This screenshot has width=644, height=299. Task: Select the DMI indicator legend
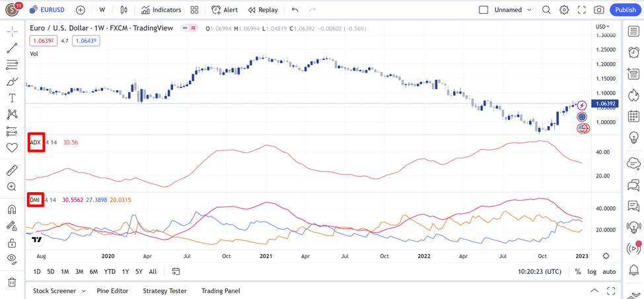35,200
